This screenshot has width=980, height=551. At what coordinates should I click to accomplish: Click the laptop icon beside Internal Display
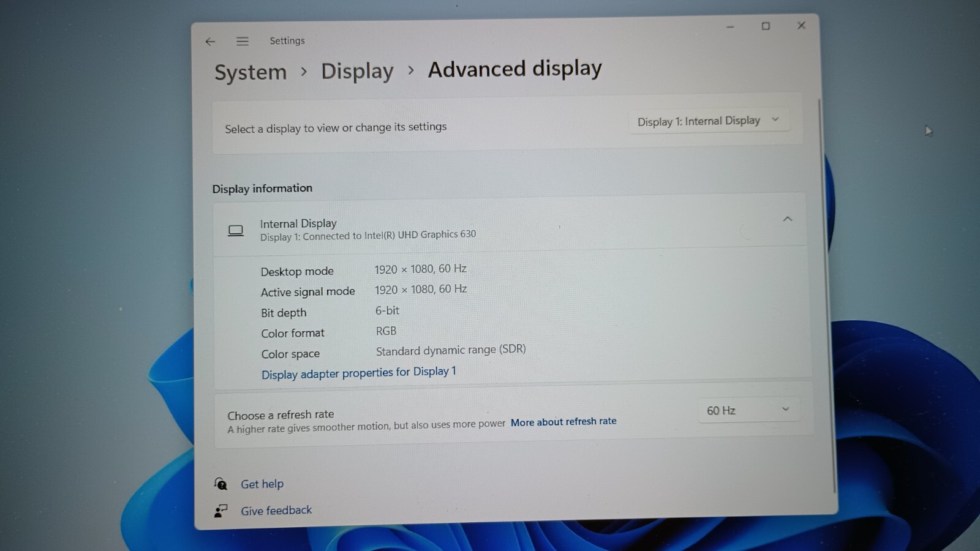coord(236,231)
